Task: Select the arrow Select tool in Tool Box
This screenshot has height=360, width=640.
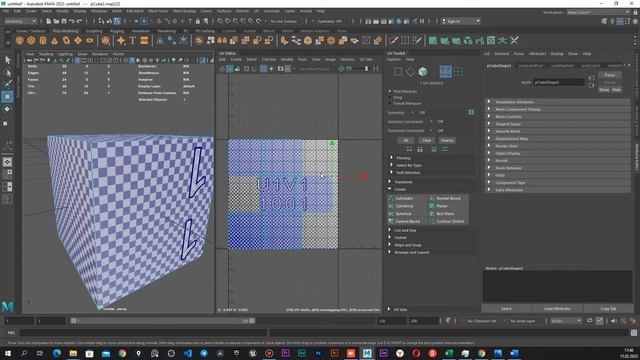Action: (7, 60)
